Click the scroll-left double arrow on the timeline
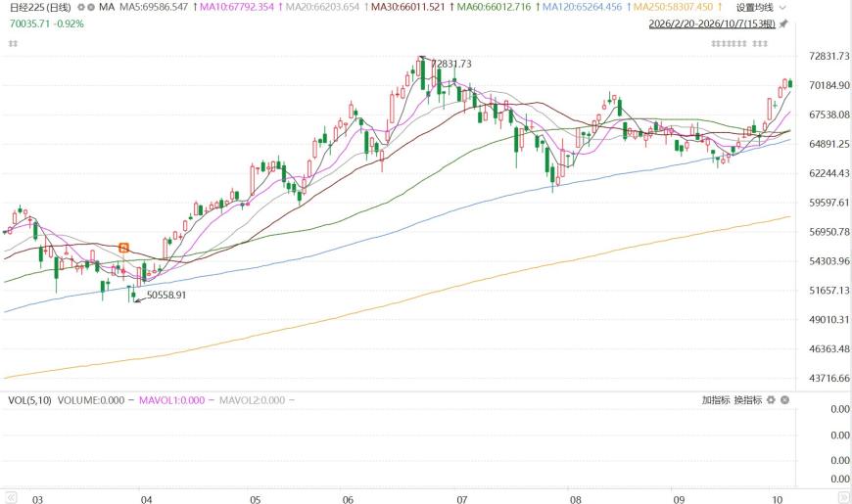Image resolution: width=852 pixels, height=504 pixels. click(11, 497)
